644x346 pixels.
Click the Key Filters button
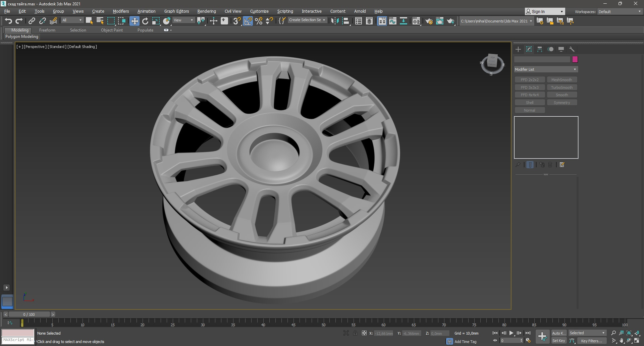coord(591,341)
